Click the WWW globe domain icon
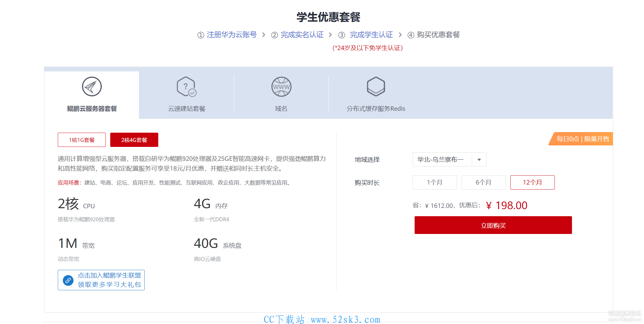Screen dimensions: 644x324 coord(281,86)
